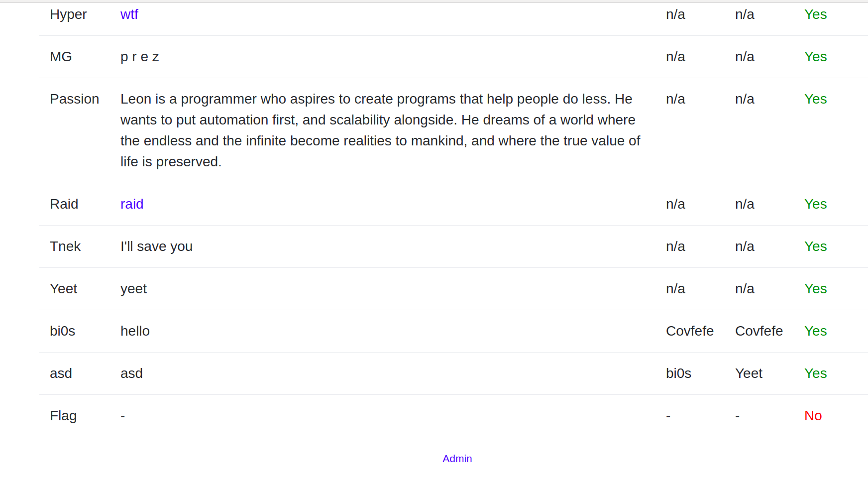The height and width of the screenshot is (483, 868).
Task: Click 'Yeet' value in the asd row
Action: 749,373
